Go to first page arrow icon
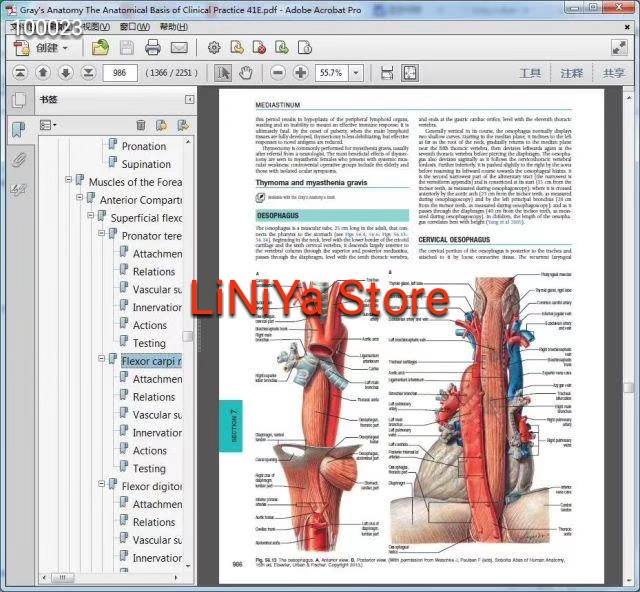Image resolution: width=640 pixels, height=592 pixels. (x=20, y=73)
